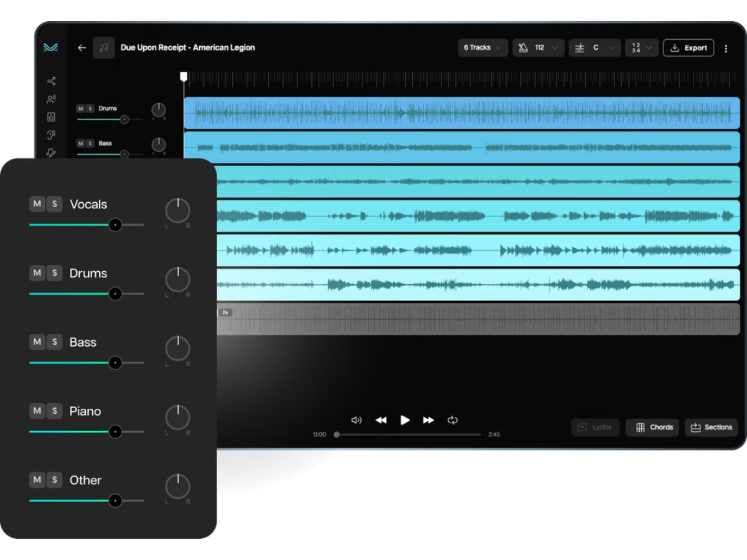Click the key signature icon
747x560 pixels.
point(580,48)
